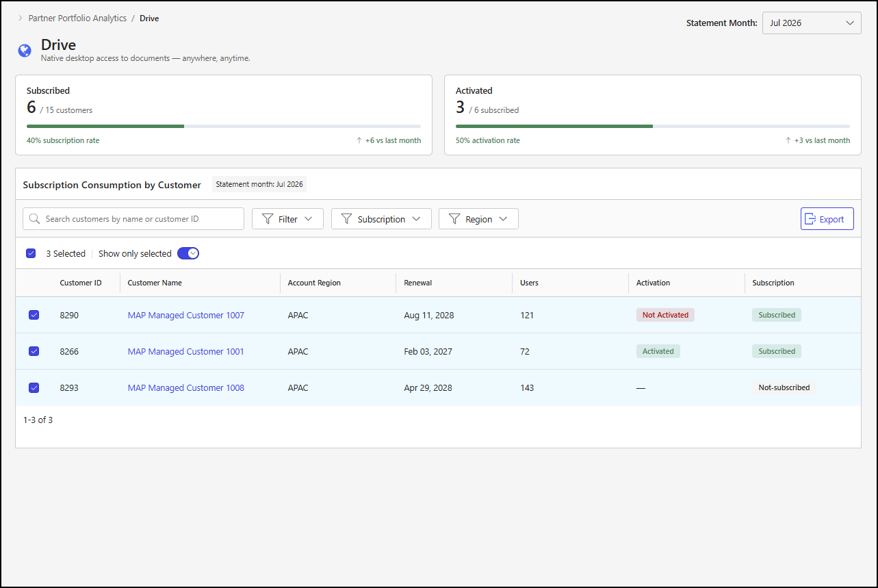Click the users value 72
This screenshot has width=878, height=588.
525,351
